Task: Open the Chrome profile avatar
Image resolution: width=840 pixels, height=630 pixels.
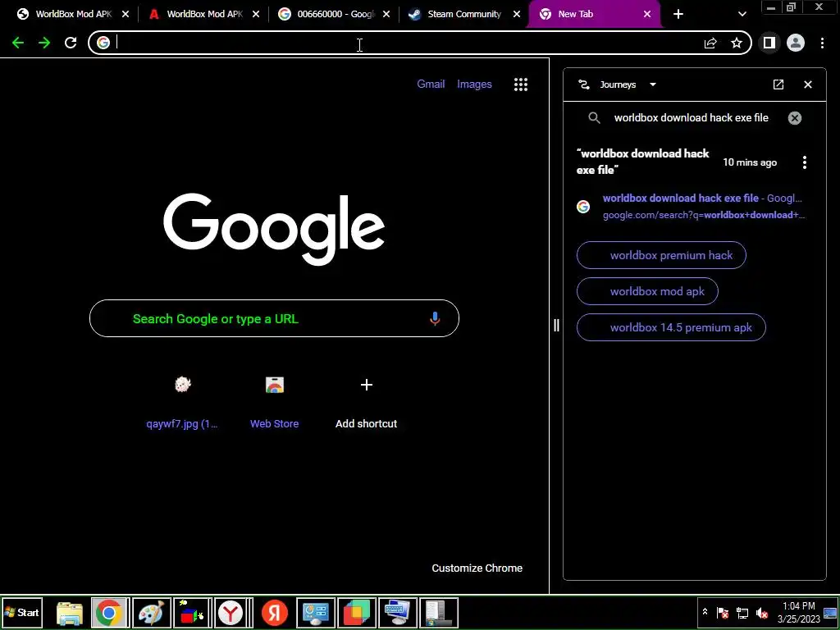Action: click(x=796, y=43)
